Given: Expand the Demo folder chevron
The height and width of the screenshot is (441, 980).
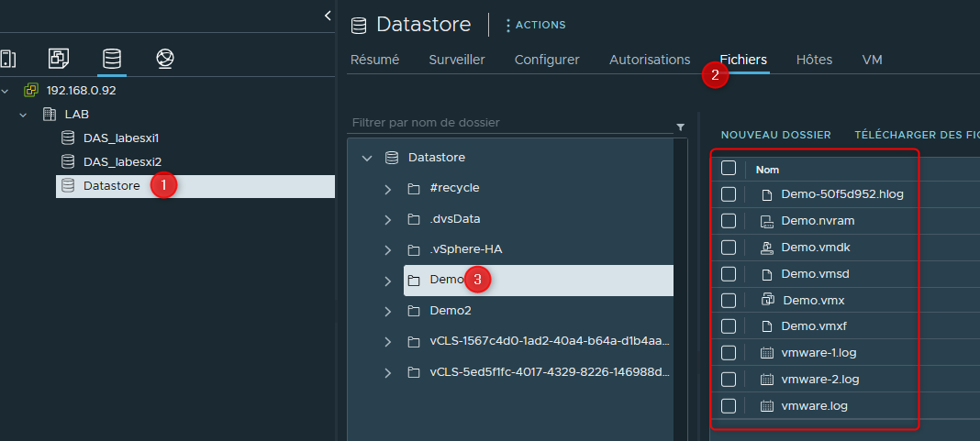Looking at the screenshot, I should pyautogui.click(x=388, y=281).
